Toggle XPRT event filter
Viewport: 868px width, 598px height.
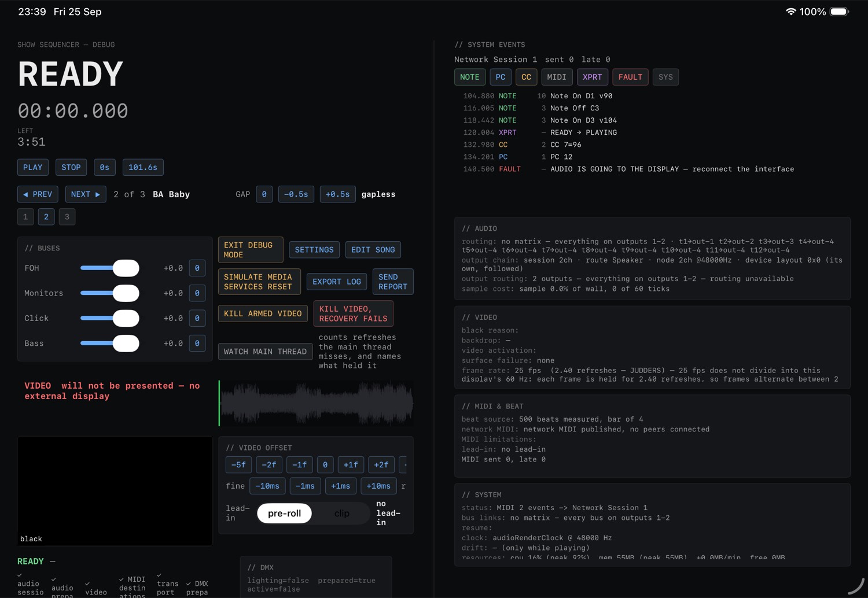(x=593, y=77)
